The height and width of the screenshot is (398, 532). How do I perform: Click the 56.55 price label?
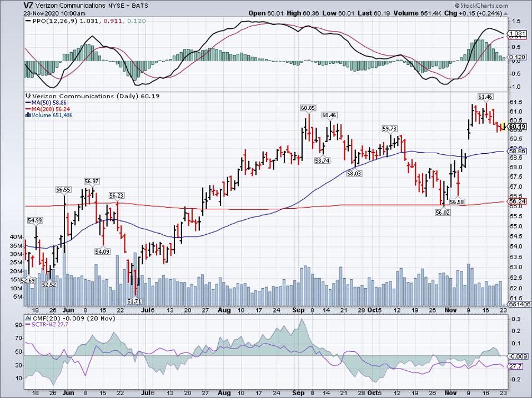(63, 190)
